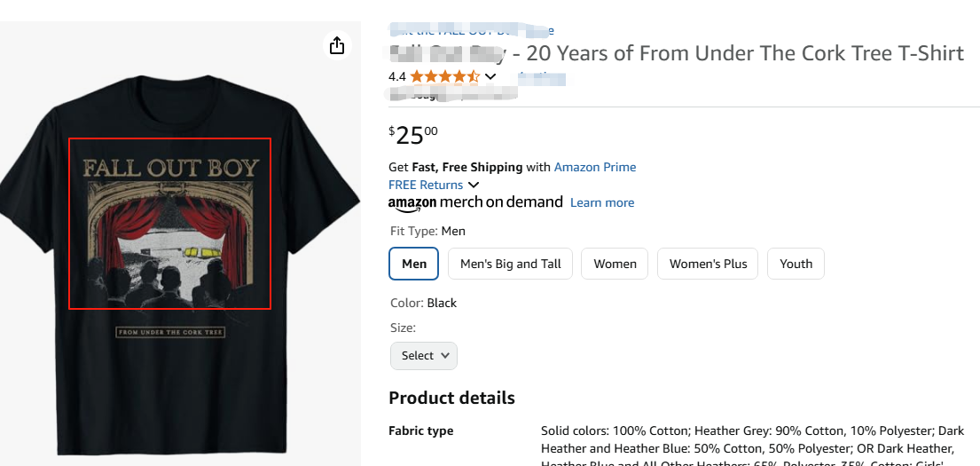Click the FREE Returns link

(x=426, y=185)
